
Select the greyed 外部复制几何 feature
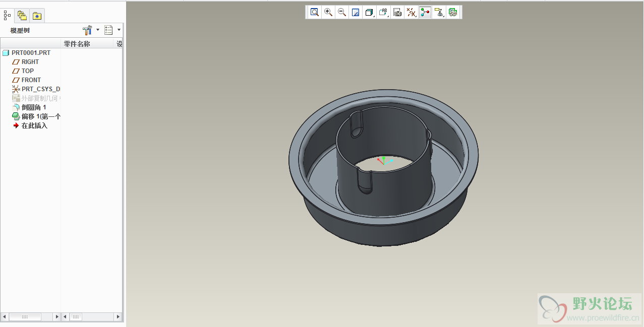36,98
